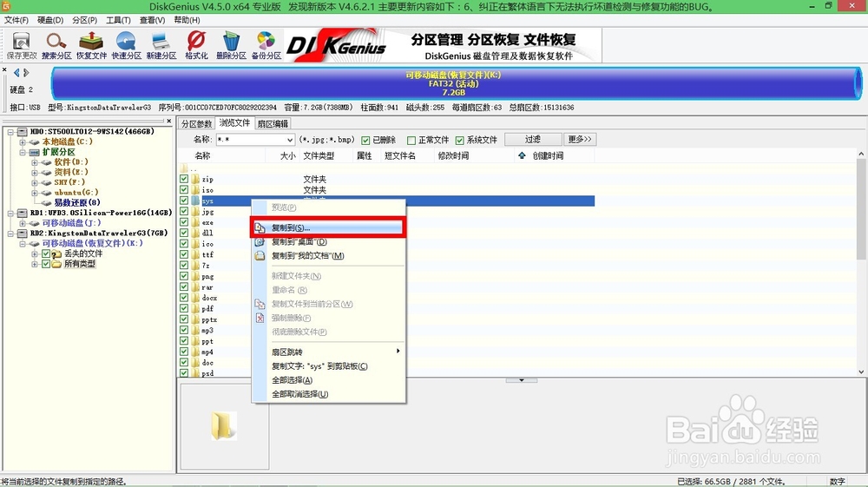Click the parent directory '..' folder icon
This screenshot has width=868, height=487.
[184, 168]
